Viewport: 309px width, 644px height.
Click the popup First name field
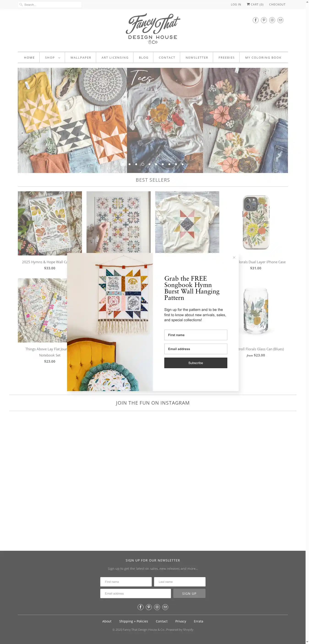(196, 335)
